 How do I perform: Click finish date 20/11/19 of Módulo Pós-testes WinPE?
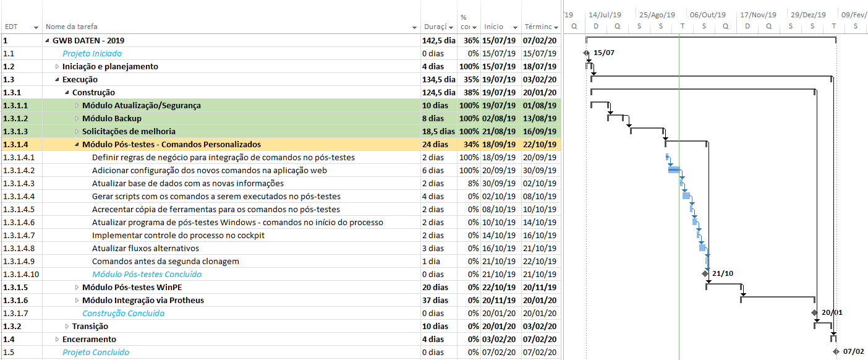(540, 288)
